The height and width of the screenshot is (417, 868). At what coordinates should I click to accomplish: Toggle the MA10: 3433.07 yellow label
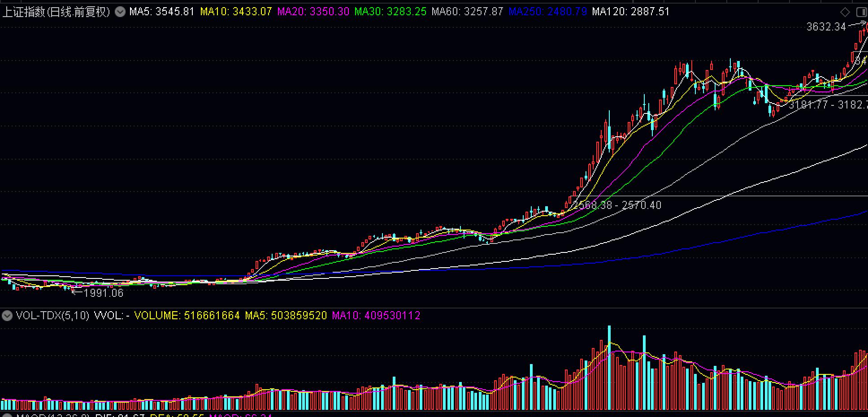click(x=236, y=11)
